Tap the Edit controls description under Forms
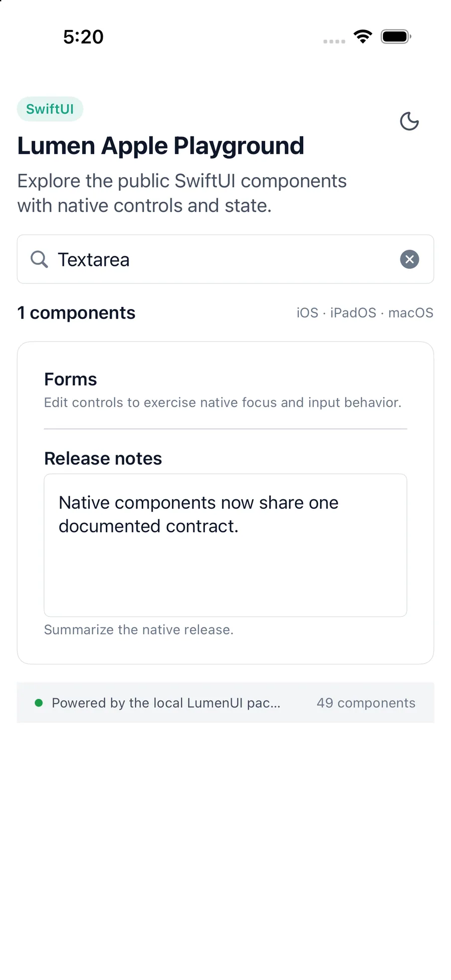 [x=222, y=403]
